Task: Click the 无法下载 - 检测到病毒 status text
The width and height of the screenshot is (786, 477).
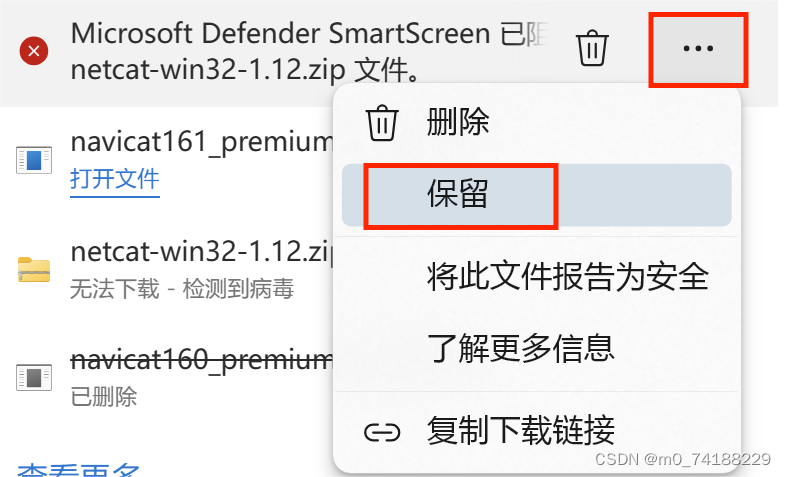Action: pos(181,289)
